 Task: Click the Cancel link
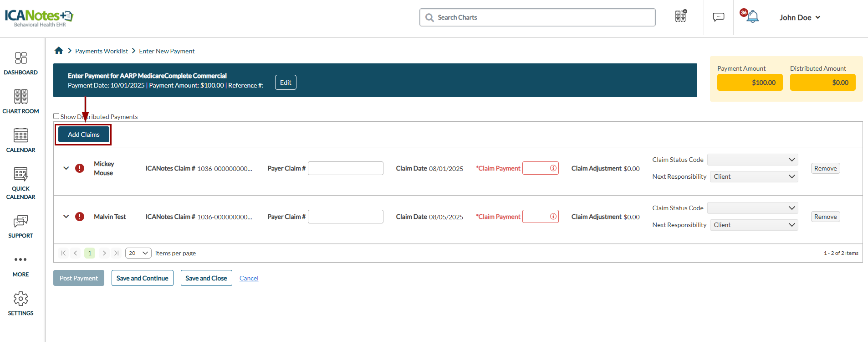coord(249,278)
